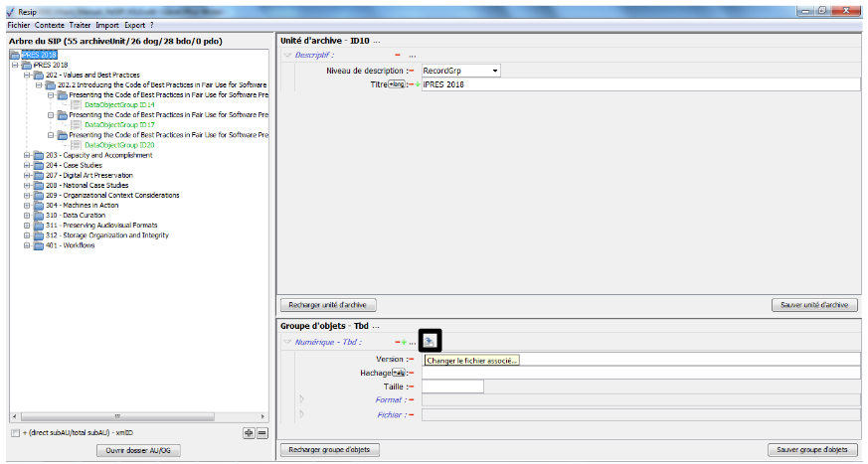Image resolution: width=868 pixels, height=464 pixels.
Task: Click the tree panel horizontal scrollbar
Action: point(116,417)
